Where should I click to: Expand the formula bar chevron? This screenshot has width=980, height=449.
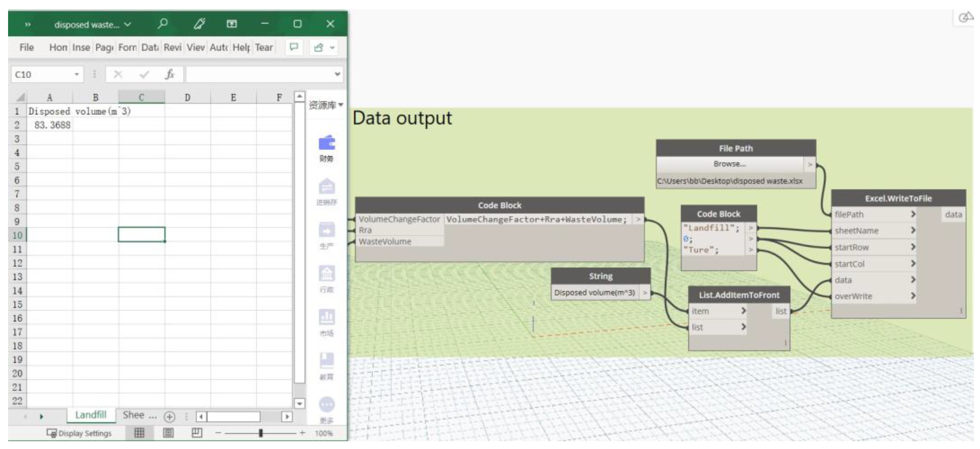pyautogui.click(x=337, y=74)
